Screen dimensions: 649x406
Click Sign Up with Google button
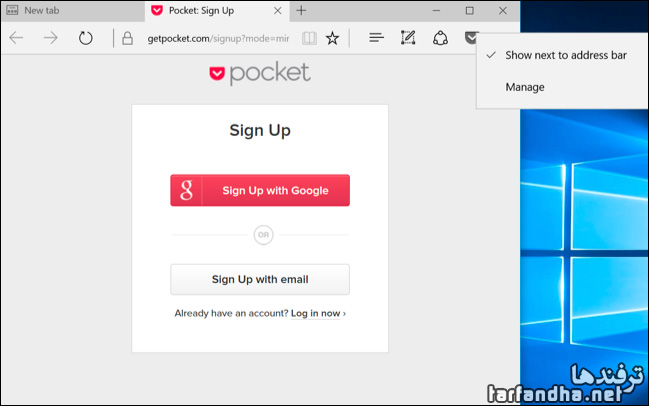click(260, 190)
